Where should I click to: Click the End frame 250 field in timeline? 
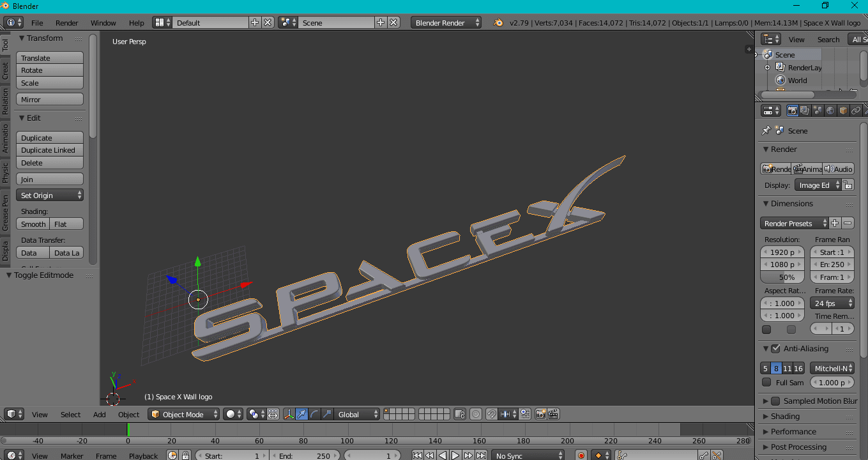tap(304, 456)
